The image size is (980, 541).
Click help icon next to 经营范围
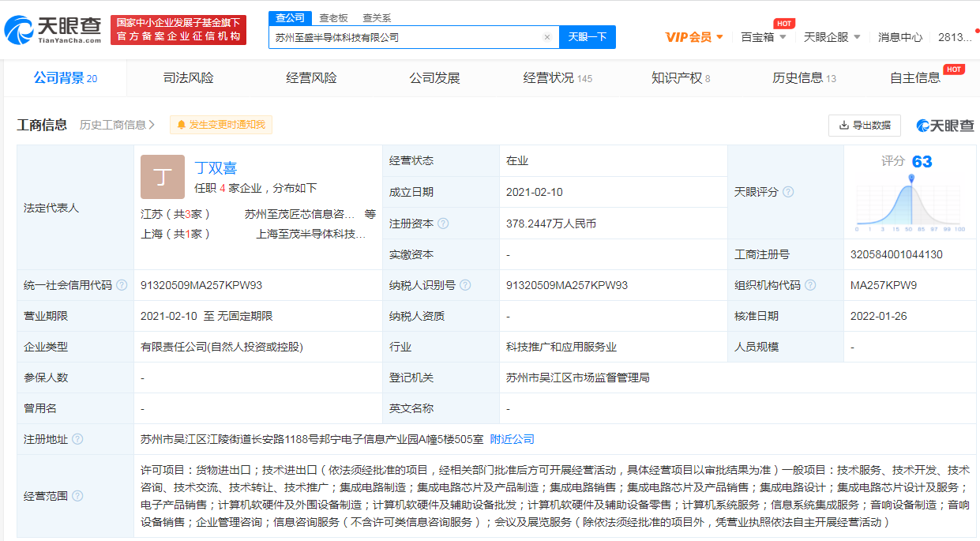point(77,496)
